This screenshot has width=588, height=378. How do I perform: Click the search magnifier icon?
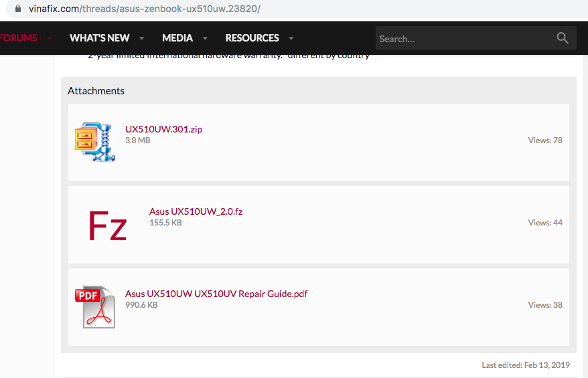tap(562, 38)
